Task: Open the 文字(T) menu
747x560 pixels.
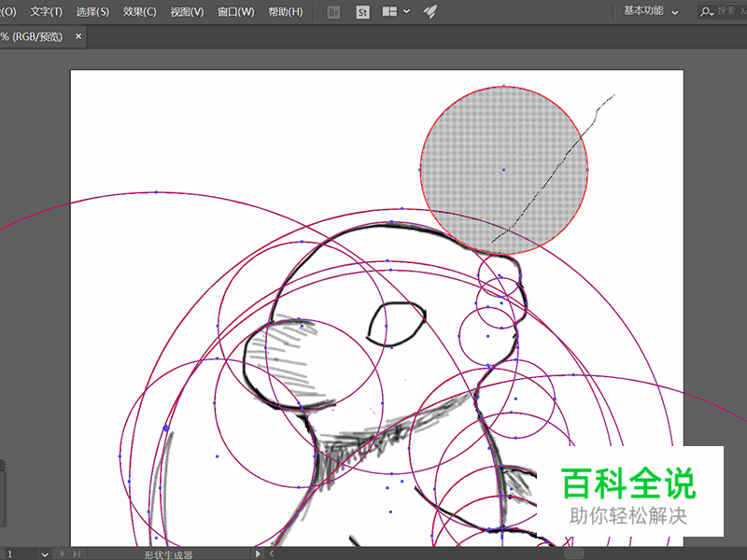Action: click(44, 11)
